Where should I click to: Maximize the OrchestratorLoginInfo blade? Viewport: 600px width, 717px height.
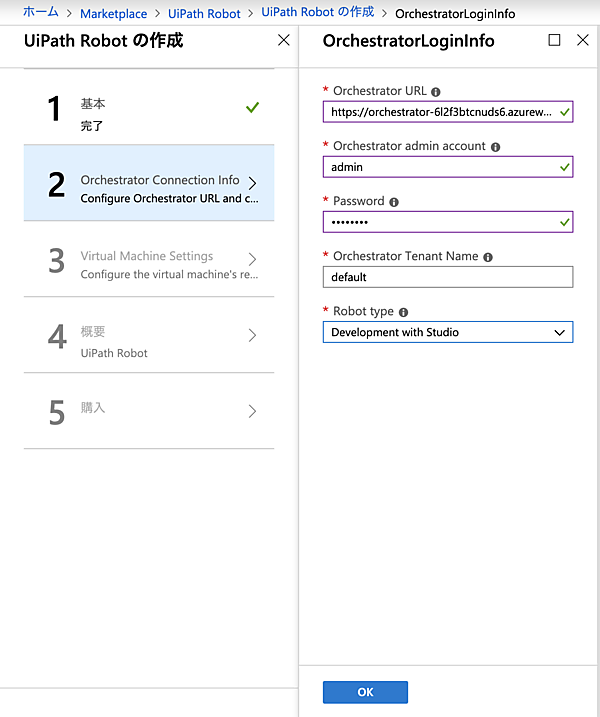pos(555,41)
